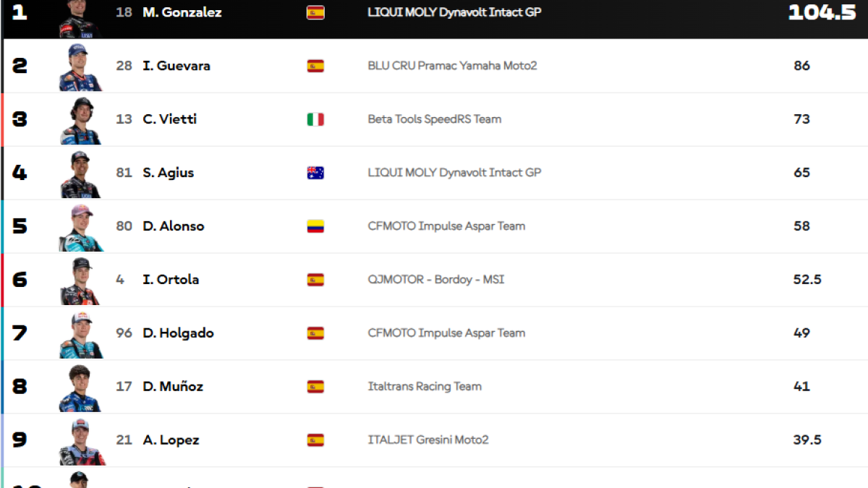Click the Spanish flag beside I. Ortola
The width and height of the screenshot is (868, 488).
coord(315,280)
